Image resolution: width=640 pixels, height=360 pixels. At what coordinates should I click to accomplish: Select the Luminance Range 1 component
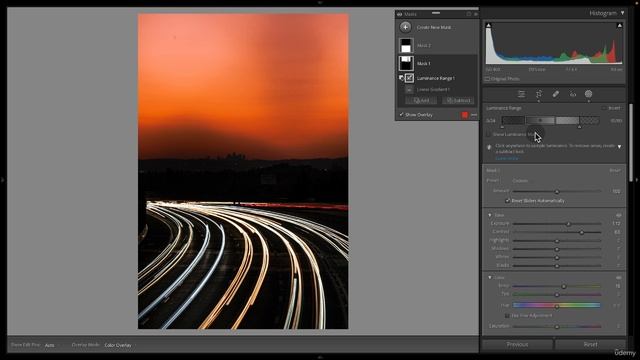pyautogui.click(x=435, y=78)
